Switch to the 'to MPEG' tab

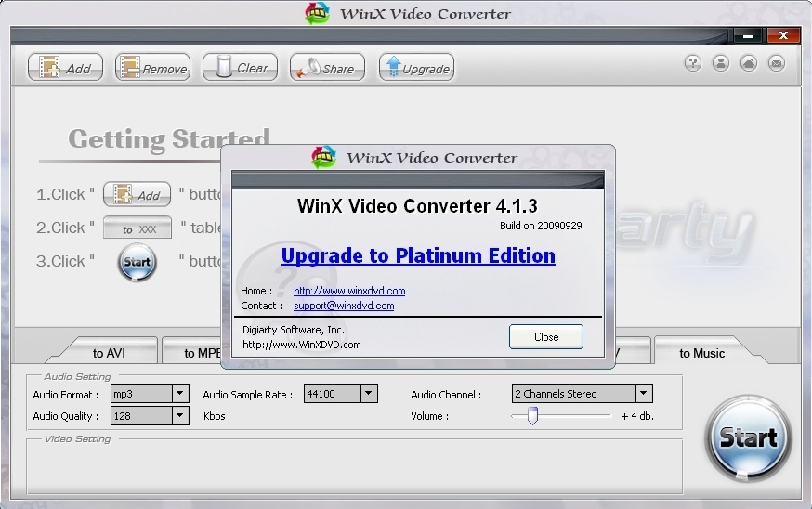[x=192, y=353]
